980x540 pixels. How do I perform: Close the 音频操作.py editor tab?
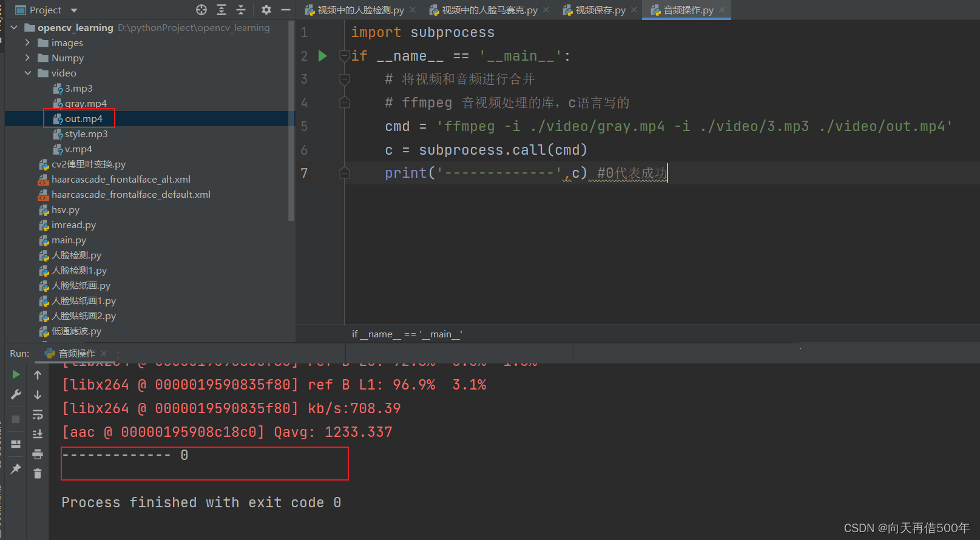(x=722, y=10)
